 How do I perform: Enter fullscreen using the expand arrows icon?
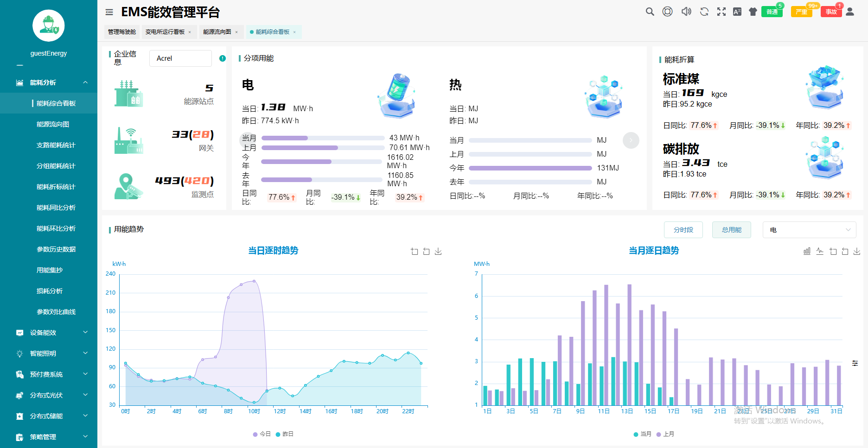pyautogui.click(x=721, y=12)
